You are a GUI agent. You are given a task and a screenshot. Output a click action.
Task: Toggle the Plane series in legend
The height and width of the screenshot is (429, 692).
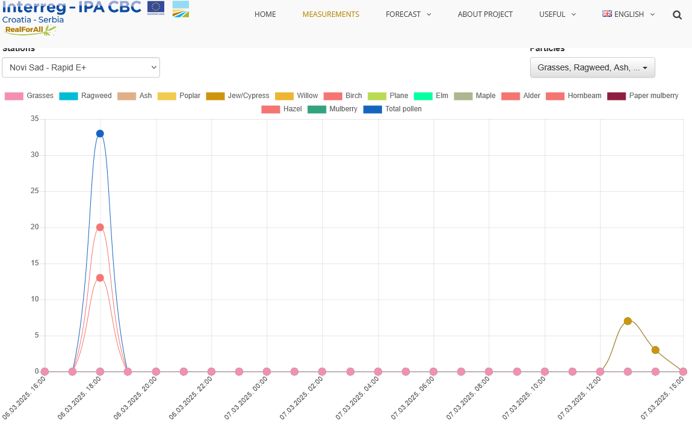(388, 96)
